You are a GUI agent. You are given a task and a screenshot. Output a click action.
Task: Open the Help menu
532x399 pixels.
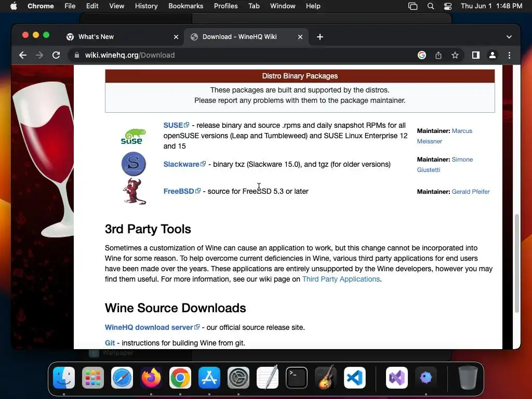click(x=313, y=6)
